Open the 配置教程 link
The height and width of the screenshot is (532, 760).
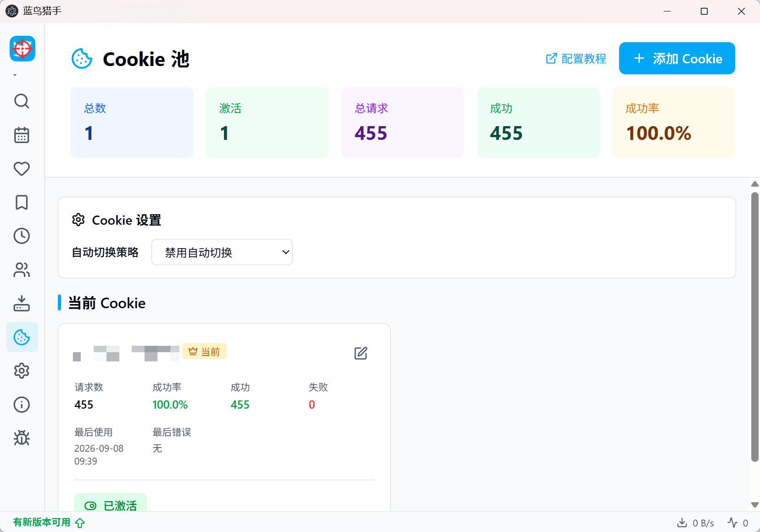[x=576, y=59]
